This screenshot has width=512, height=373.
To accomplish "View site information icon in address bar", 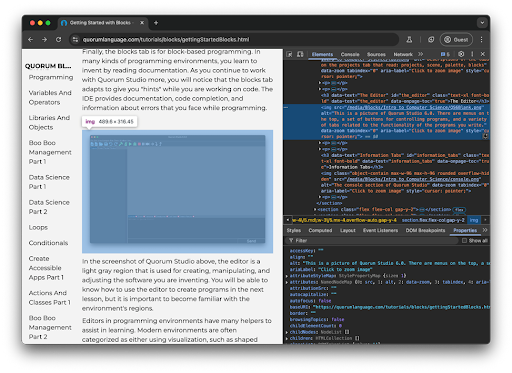I will click(75, 40).
